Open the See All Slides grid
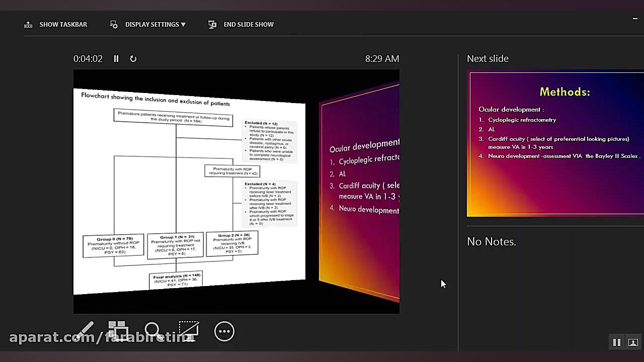The width and height of the screenshot is (644, 362). [x=118, y=331]
